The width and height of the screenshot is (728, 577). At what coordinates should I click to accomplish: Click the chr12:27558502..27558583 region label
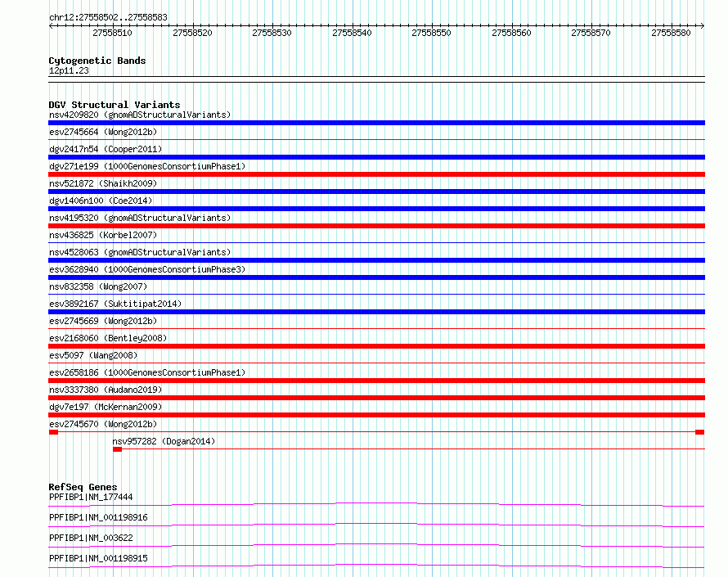(x=108, y=17)
